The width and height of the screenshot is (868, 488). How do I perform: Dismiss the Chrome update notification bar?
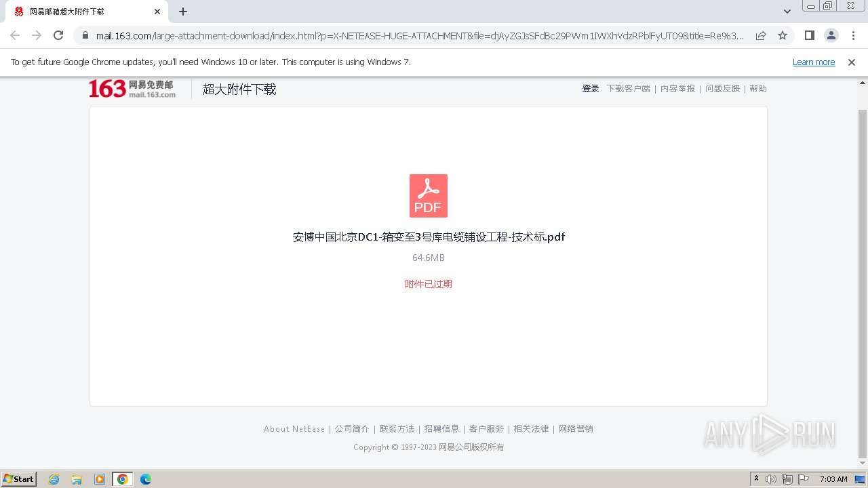tap(852, 62)
